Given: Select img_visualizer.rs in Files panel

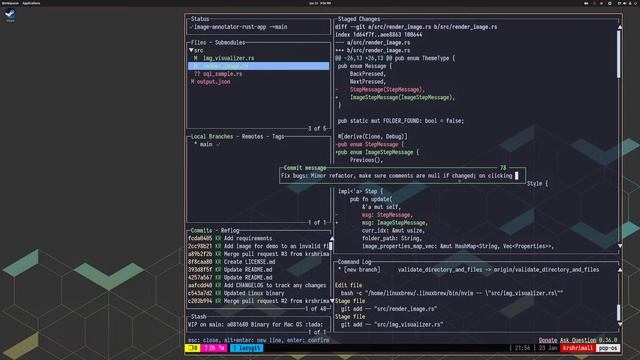Looking at the screenshot, I should (x=229, y=58).
